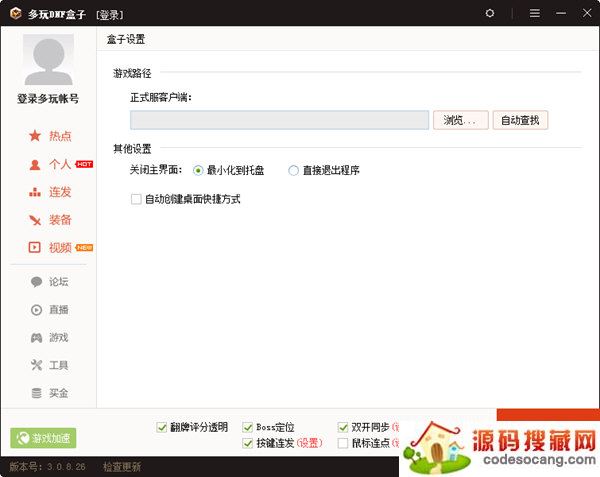Open settings gear icon in title bar

489,13
